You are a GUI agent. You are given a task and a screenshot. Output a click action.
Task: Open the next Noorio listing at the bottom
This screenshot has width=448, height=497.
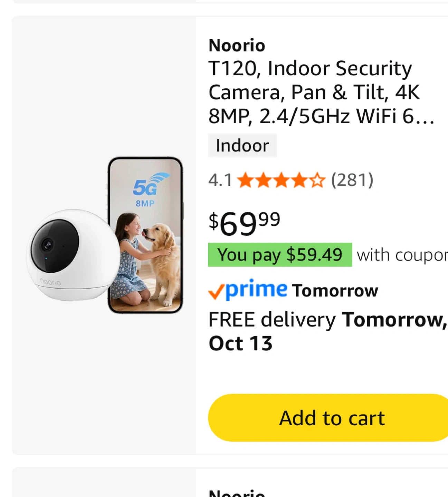[237, 493]
